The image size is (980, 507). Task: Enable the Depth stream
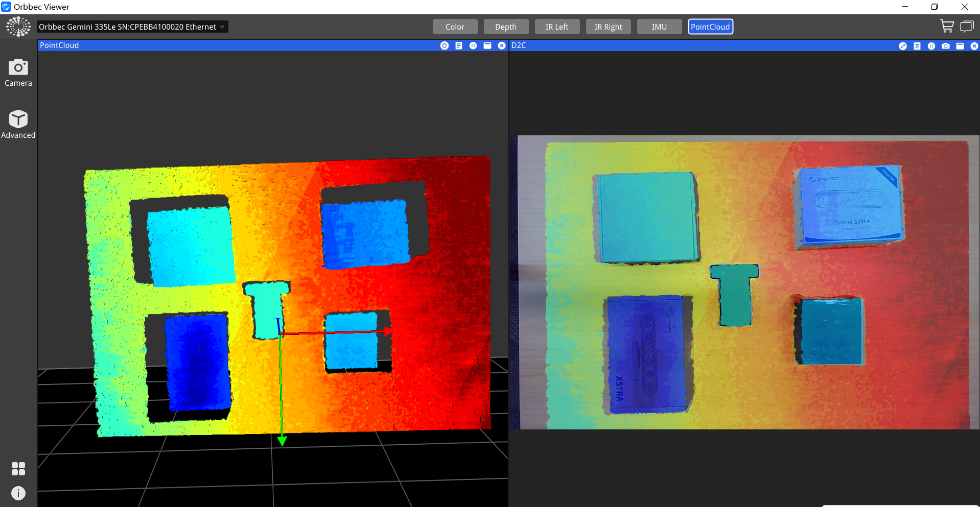point(506,27)
